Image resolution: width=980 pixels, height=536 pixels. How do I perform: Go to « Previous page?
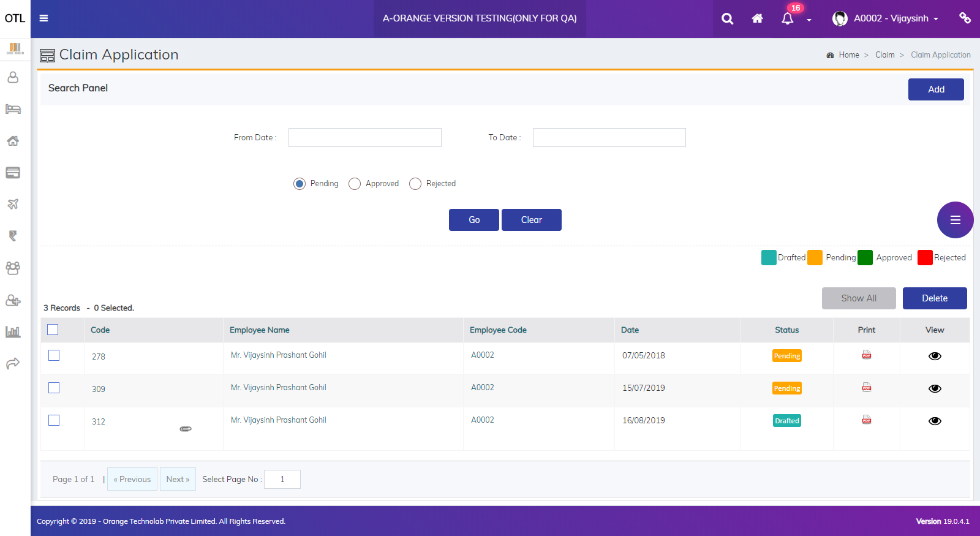(x=132, y=479)
